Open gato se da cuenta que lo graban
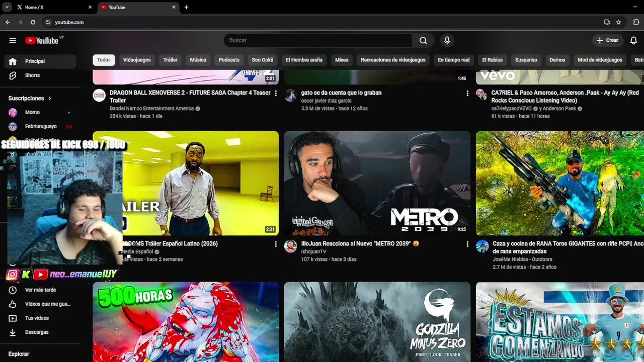644x362 pixels. [341, 93]
